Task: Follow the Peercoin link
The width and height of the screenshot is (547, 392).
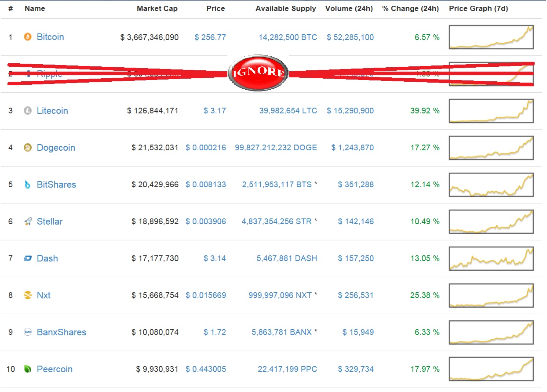Action: click(55, 369)
